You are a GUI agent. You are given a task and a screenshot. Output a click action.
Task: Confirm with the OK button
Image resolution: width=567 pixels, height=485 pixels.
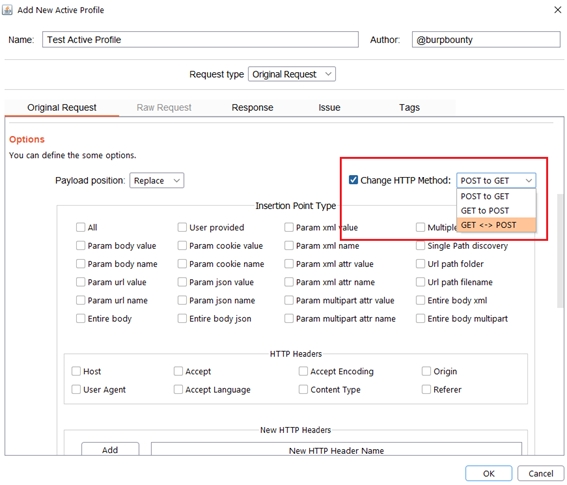[x=489, y=473]
